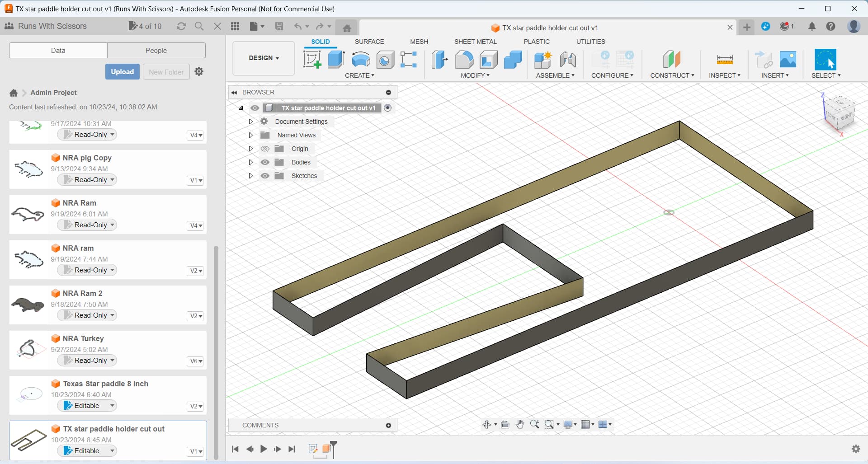Image resolution: width=868 pixels, height=464 pixels.
Task: Pick the Hole tool icon
Action: [385, 60]
